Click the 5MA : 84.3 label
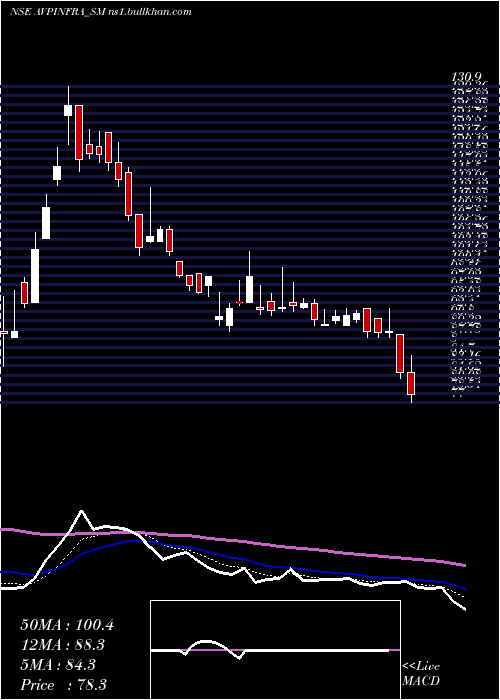This screenshot has width=500, height=700. pyautogui.click(x=58, y=665)
